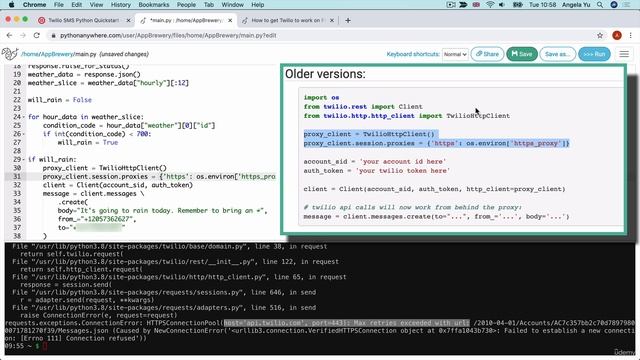Click the PythonAnywhere snake logo
This screenshot has height=360, width=640.
[10, 54]
